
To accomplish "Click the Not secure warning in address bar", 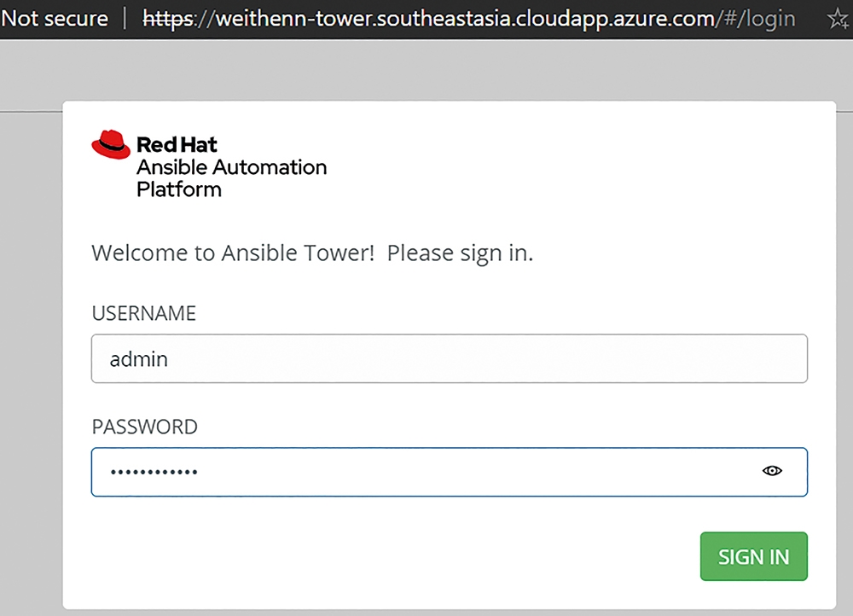I will (55, 19).
